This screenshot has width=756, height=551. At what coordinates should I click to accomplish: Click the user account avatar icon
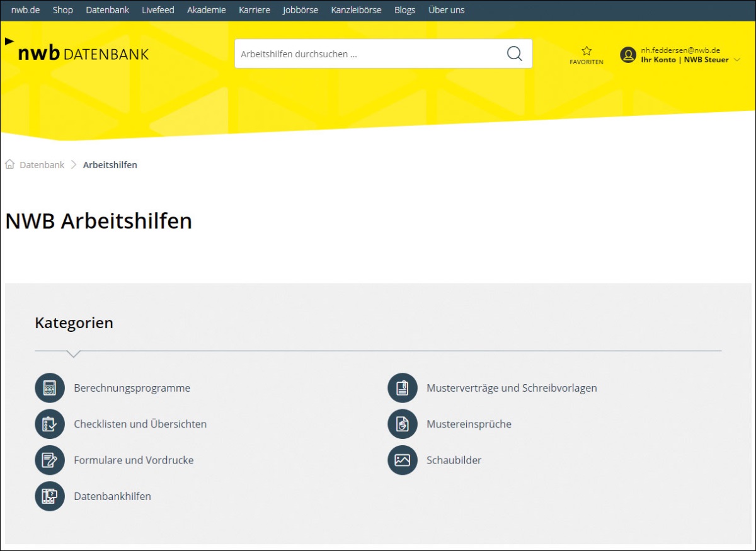coord(628,55)
